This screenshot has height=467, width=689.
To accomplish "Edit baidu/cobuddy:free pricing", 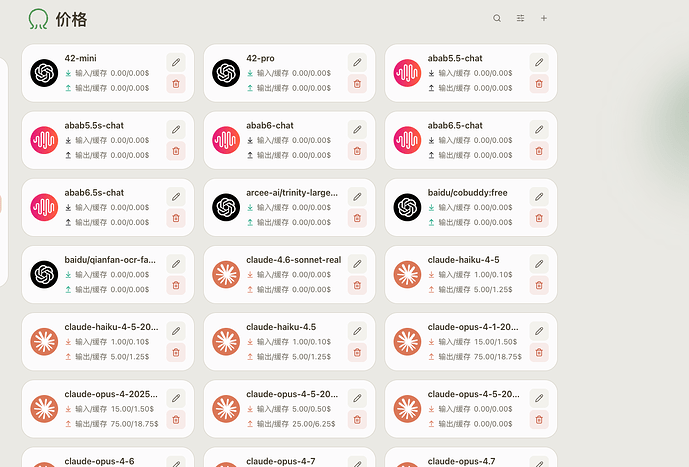I will point(539,197).
